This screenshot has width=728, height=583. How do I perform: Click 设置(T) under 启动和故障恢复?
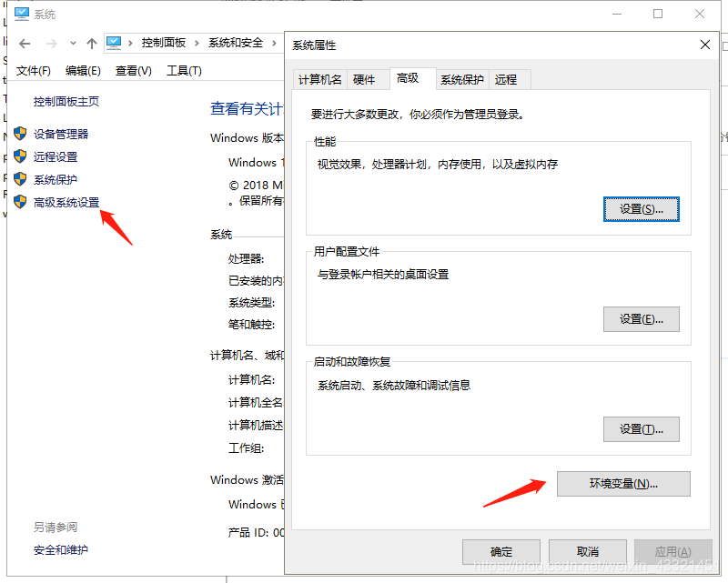640,428
